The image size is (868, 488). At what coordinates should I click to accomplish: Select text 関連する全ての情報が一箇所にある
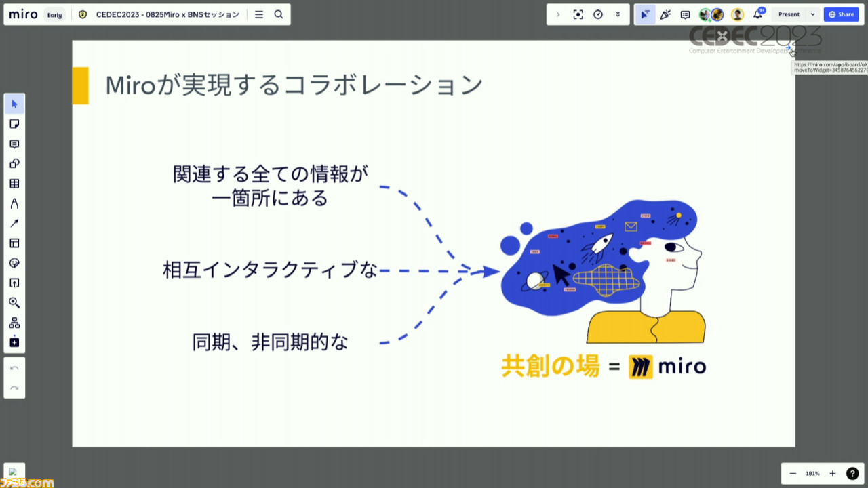pyautogui.click(x=270, y=186)
